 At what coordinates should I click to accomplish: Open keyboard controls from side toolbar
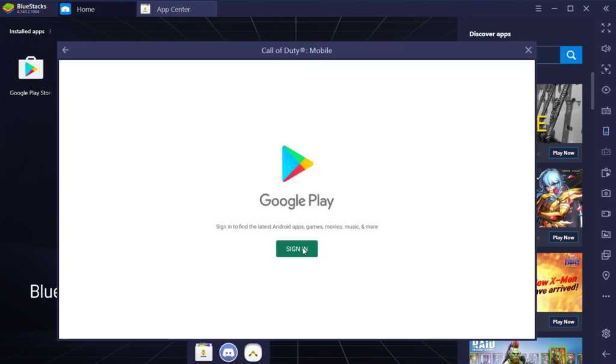(x=606, y=111)
